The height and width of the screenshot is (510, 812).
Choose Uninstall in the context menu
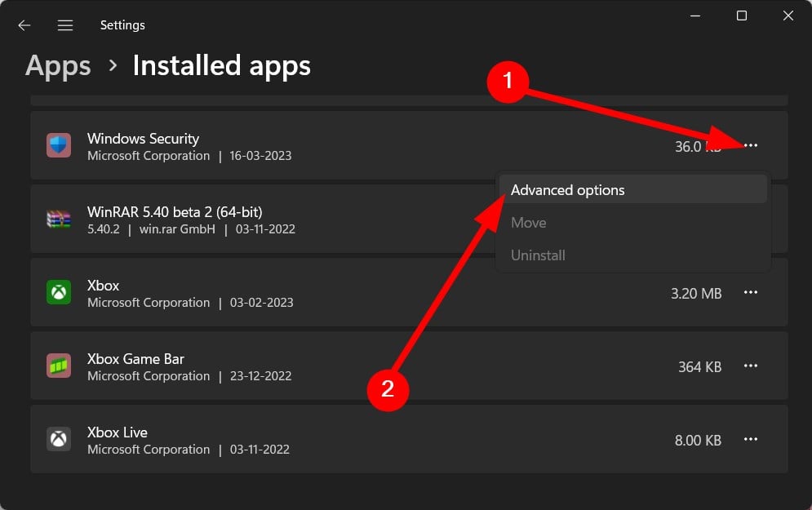pyautogui.click(x=632, y=255)
